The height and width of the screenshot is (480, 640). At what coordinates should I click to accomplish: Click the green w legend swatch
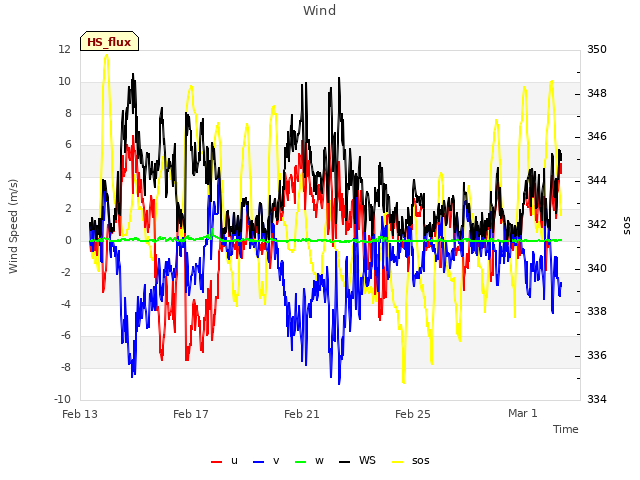pyautogui.click(x=300, y=462)
